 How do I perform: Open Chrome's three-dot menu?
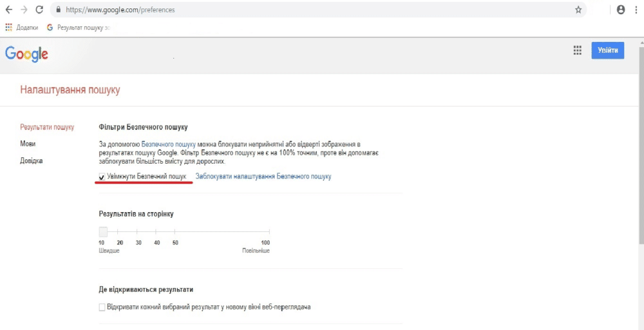point(637,10)
